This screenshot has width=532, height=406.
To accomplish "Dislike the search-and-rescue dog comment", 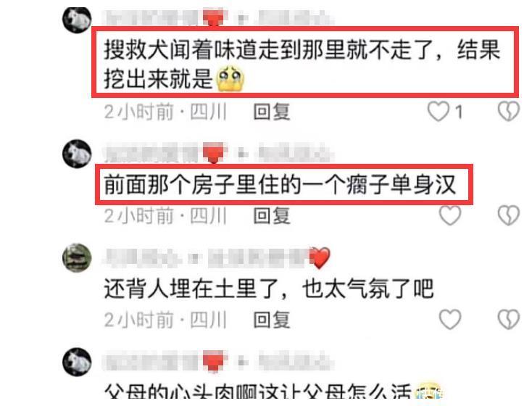I will click(508, 112).
